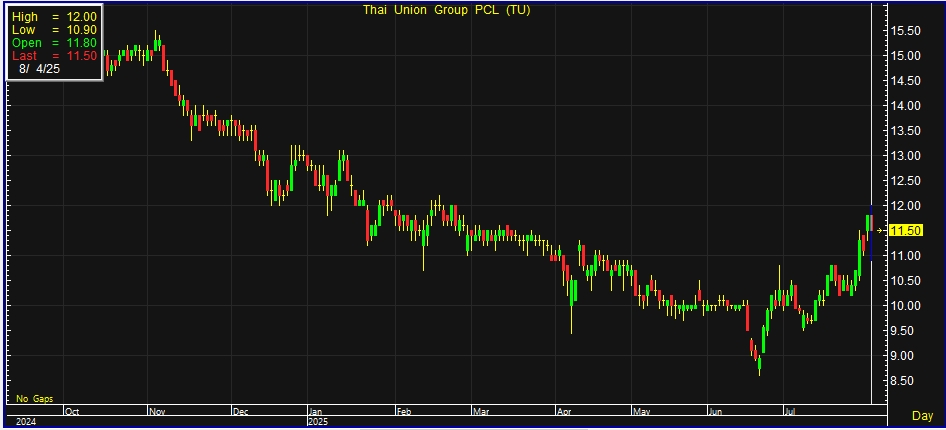The height and width of the screenshot is (430, 946).
Task: Click the Oct month label on the time axis
Action: point(72,412)
